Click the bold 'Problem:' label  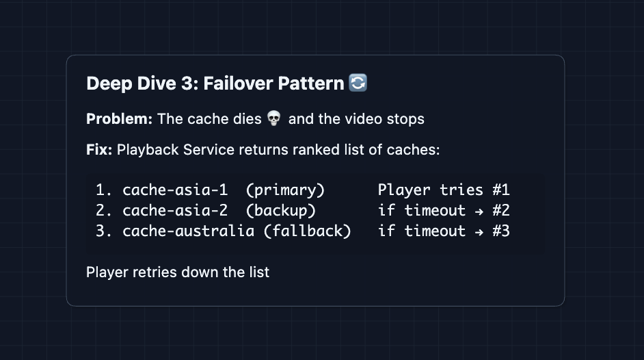click(x=119, y=119)
